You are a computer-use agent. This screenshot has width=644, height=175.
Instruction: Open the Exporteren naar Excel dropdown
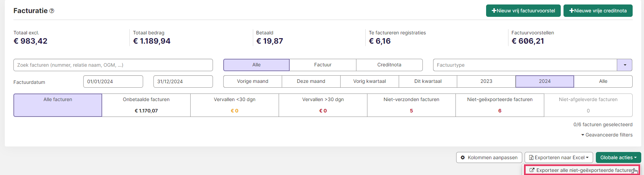559,157
